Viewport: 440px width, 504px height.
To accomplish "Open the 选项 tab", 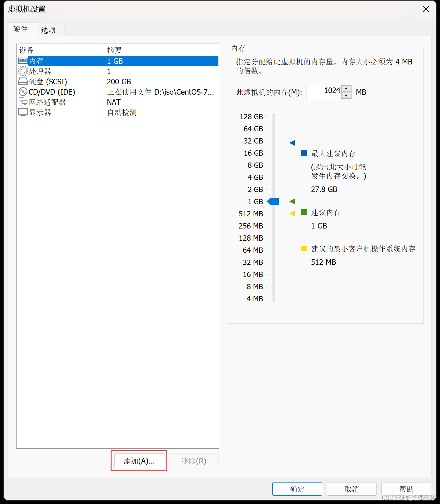I will point(51,30).
